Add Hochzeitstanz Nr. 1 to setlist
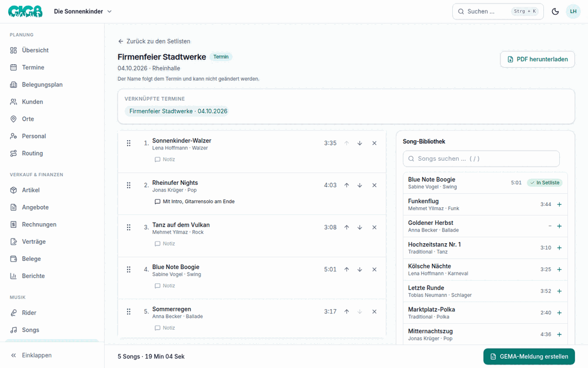 click(x=559, y=248)
